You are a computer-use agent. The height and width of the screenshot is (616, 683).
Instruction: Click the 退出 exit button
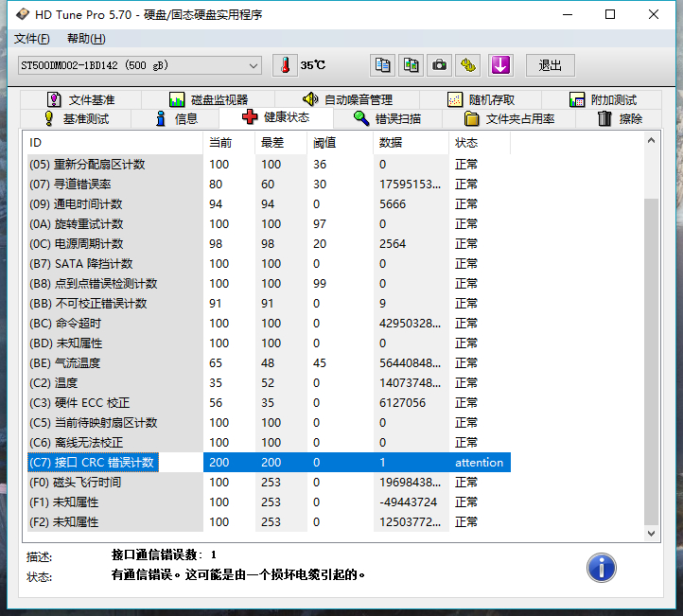(551, 66)
